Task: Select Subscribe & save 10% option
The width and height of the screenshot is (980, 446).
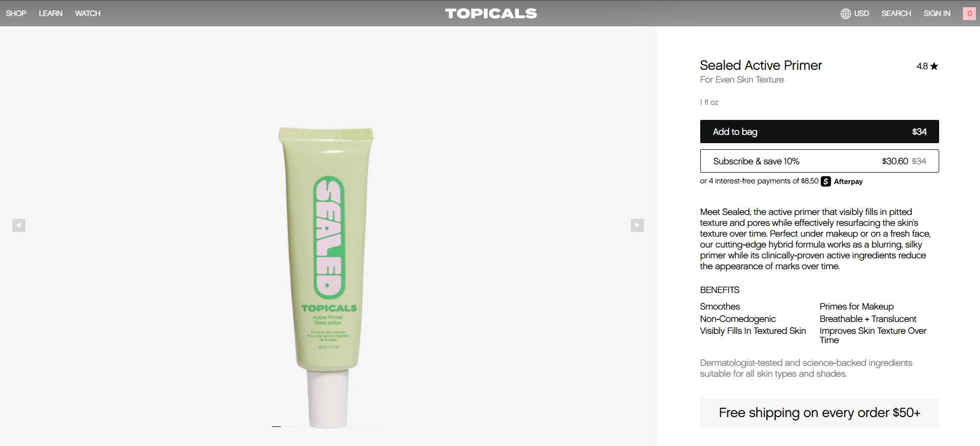Action: tap(819, 161)
